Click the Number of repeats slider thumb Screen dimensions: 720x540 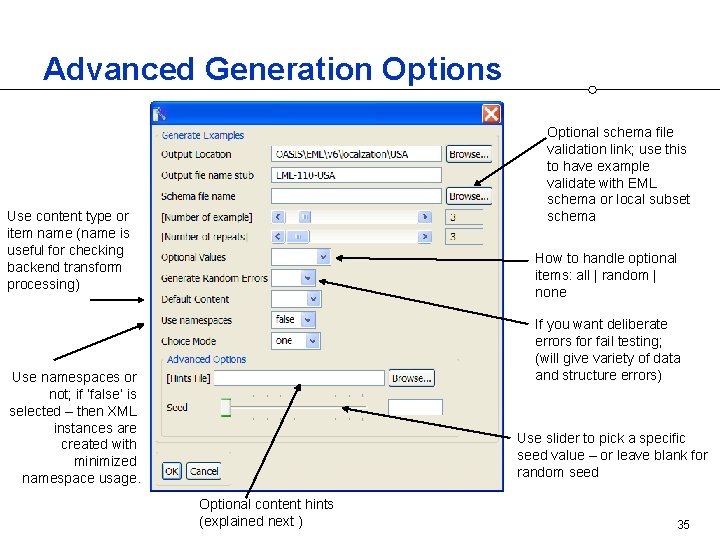coord(298,236)
